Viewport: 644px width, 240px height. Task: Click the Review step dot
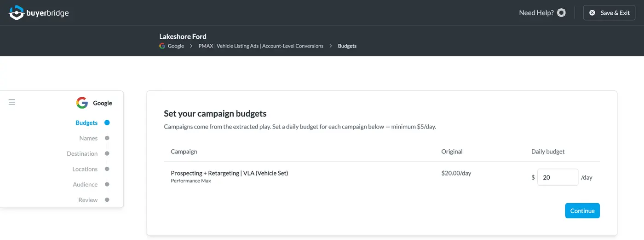(x=107, y=200)
